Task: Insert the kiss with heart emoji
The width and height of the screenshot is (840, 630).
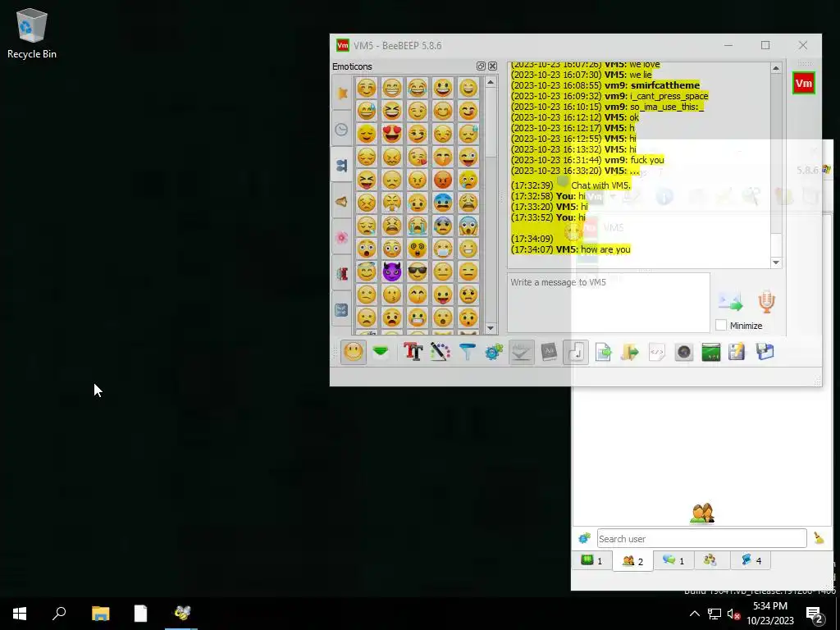Action: tap(418, 157)
